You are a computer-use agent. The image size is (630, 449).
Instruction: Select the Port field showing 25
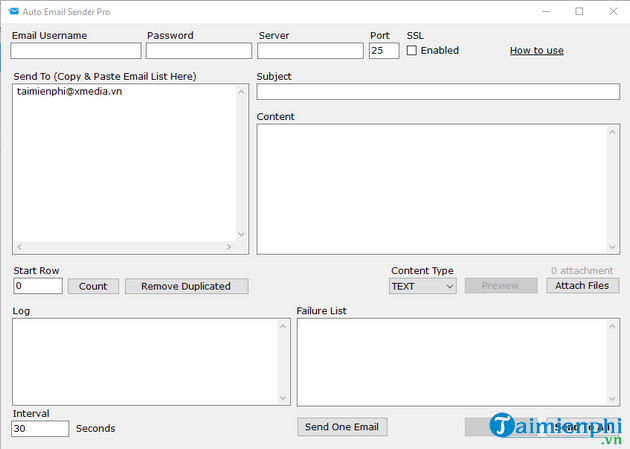click(384, 51)
